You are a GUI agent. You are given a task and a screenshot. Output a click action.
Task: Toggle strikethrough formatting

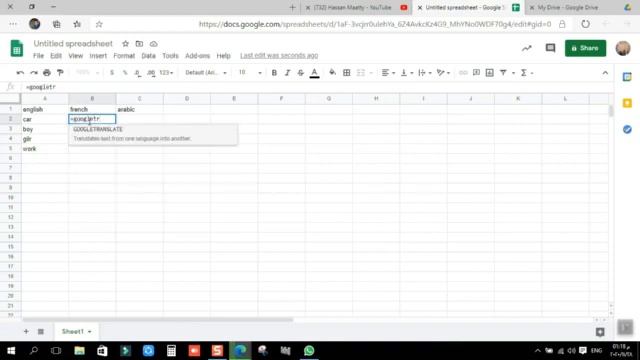point(301,73)
